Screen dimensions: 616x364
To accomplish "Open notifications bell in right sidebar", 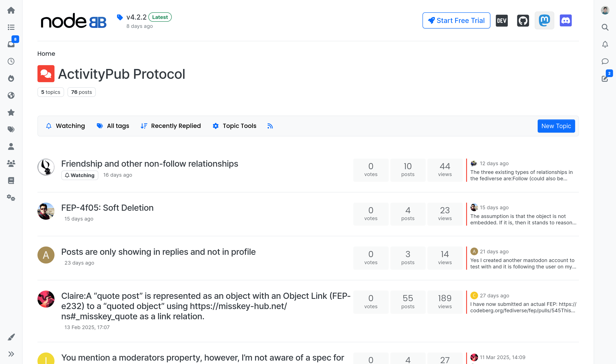I will 605,44.
